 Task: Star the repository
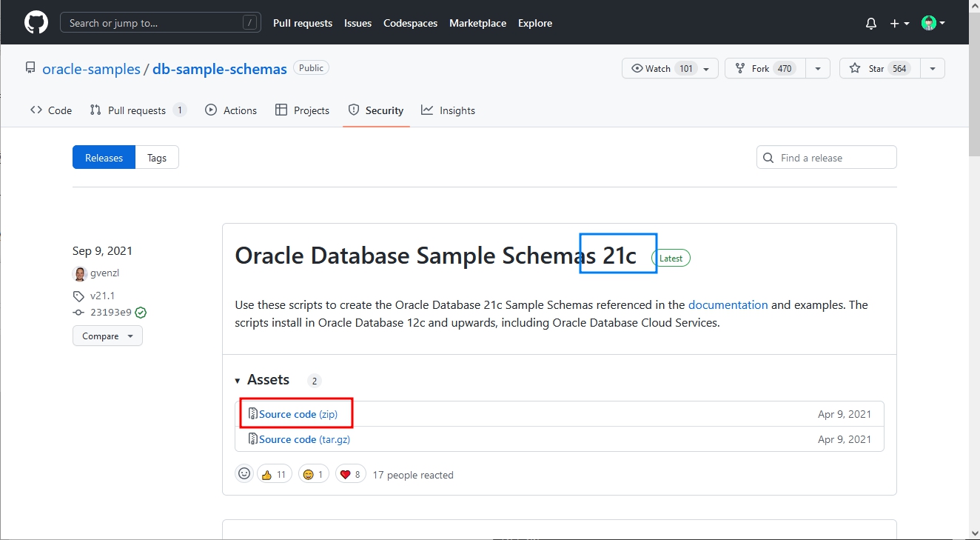(879, 68)
